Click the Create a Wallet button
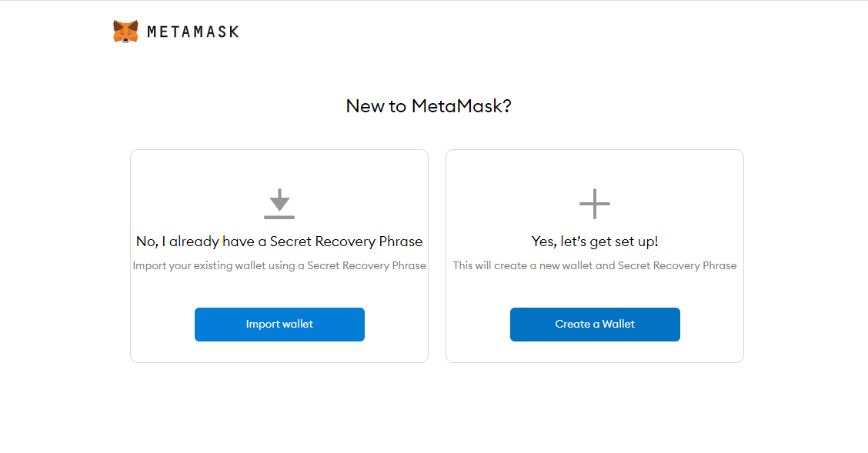The height and width of the screenshot is (453, 868). [595, 324]
